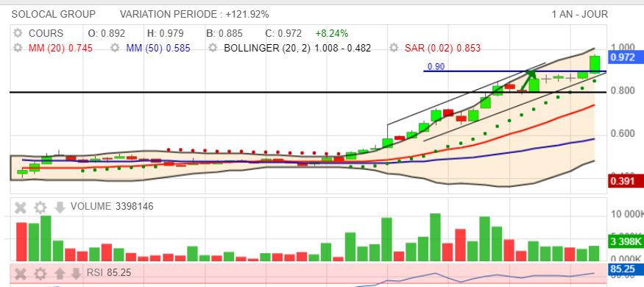Remove the RSI panel with X icon
Screen dimensions: 644x287
21,273
